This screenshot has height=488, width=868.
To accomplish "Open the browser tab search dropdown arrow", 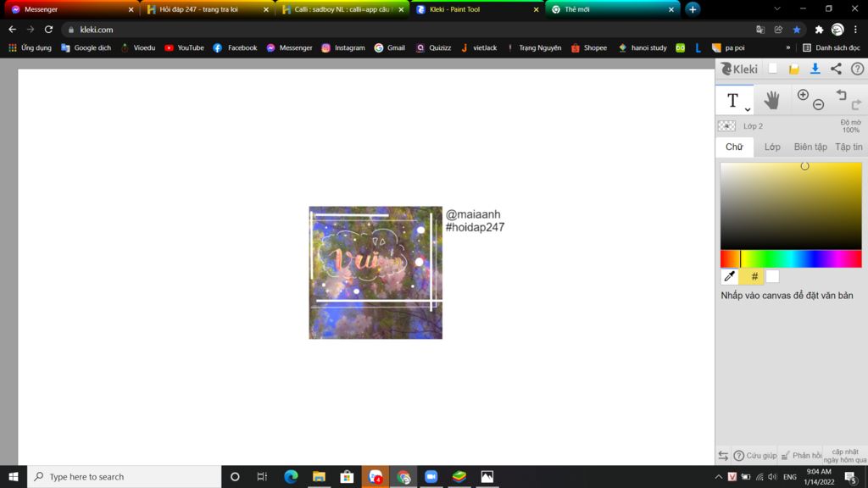I will click(776, 9).
